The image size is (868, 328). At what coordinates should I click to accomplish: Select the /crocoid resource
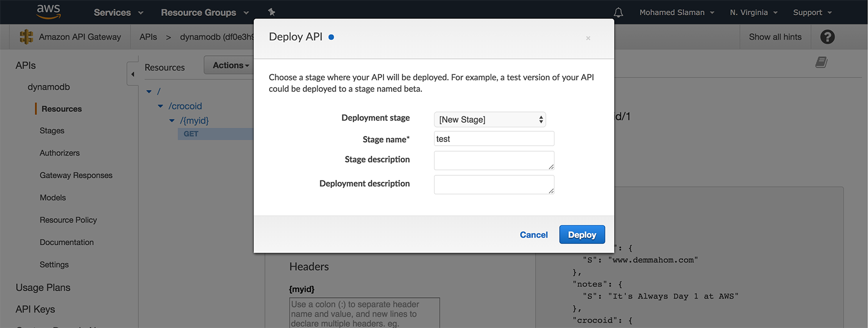(x=185, y=106)
